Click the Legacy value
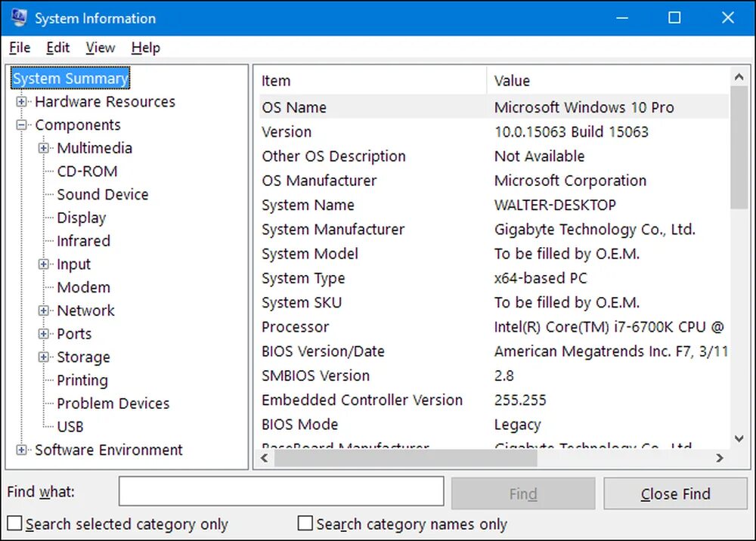This screenshot has height=541, width=756. [x=517, y=425]
